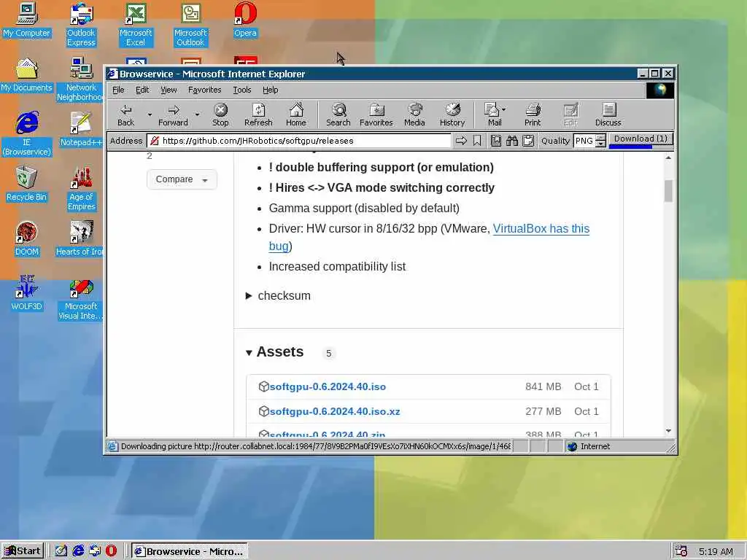Click Internet Explorer quick launch icon
The image size is (747, 560).
pos(78,551)
